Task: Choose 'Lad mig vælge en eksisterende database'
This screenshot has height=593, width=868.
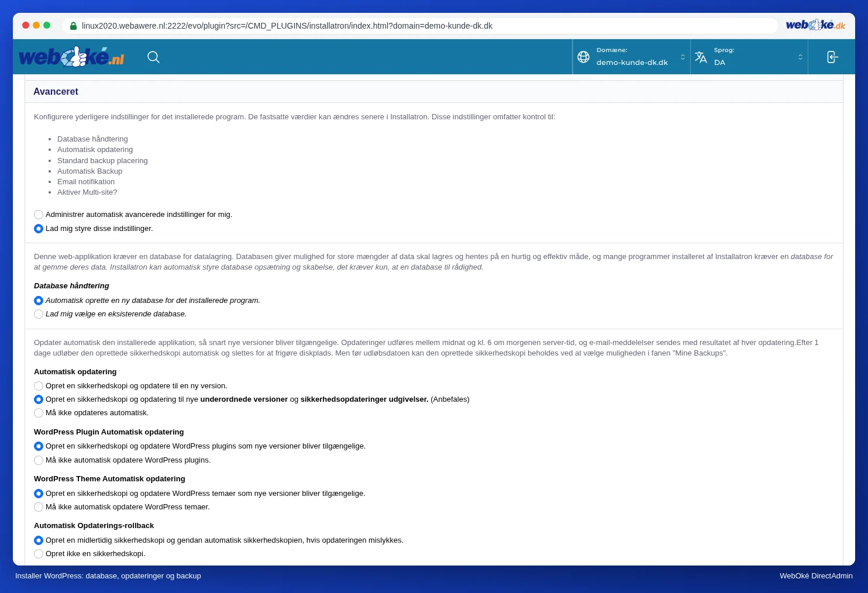Action: tap(39, 314)
